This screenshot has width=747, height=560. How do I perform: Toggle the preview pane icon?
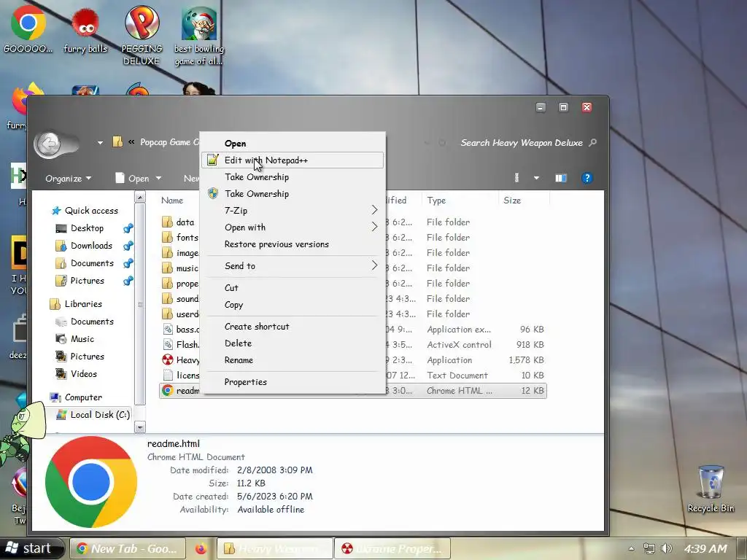(561, 178)
